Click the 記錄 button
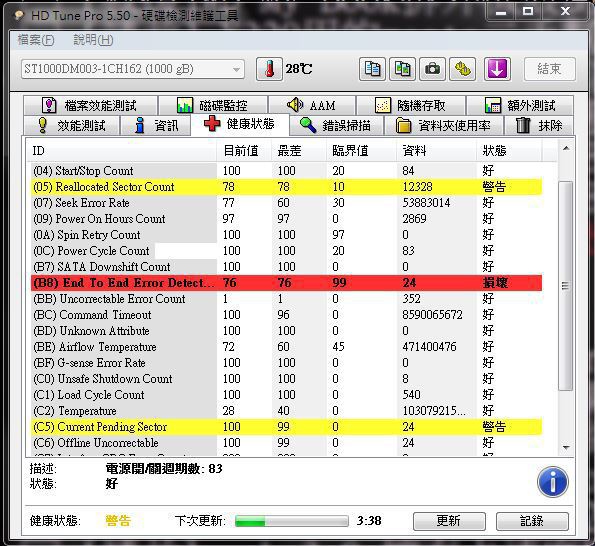The image size is (595, 546). tap(532, 521)
